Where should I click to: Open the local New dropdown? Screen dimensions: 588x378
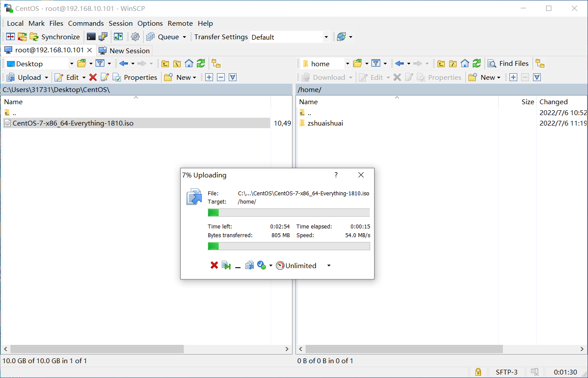point(179,77)
